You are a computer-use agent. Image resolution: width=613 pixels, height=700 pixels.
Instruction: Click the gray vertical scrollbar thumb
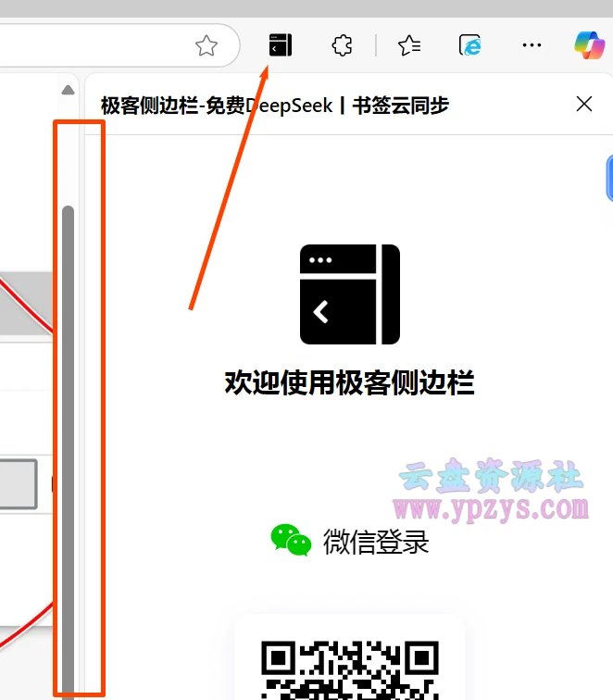(x=68, y=444)
